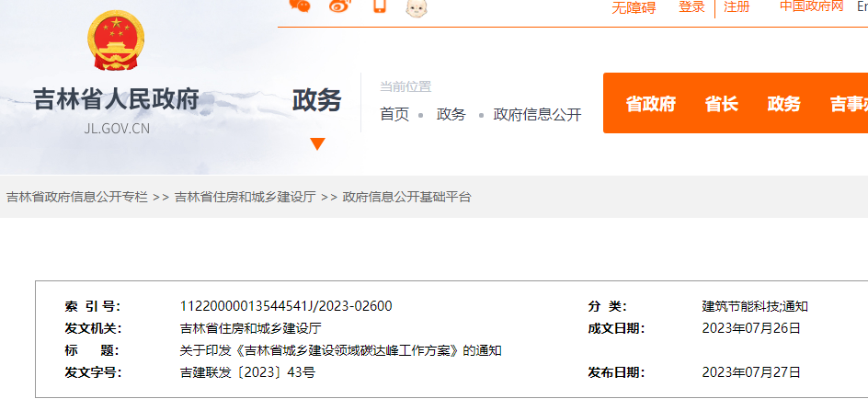Click the national emblem logo
The height and width of the screenshot is (399, 868).
coord(116,40)
